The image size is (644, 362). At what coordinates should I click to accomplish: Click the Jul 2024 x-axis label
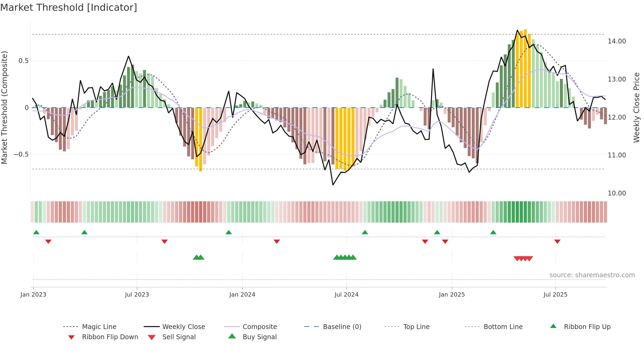point(346,295)
